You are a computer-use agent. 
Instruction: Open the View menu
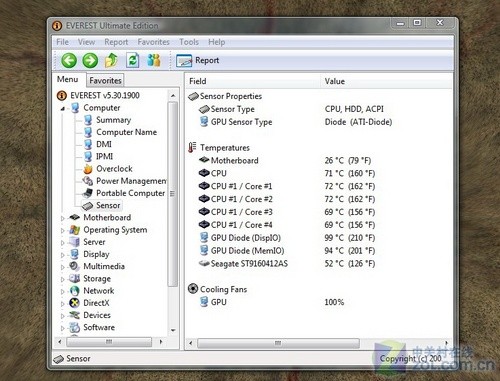[x=86, y=42]
